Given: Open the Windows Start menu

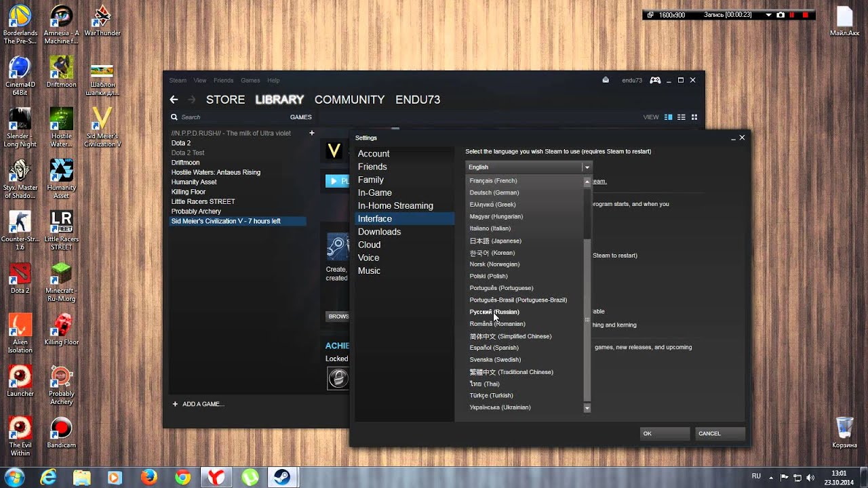Looking at the screenshot, I should [x=14, y=476].
